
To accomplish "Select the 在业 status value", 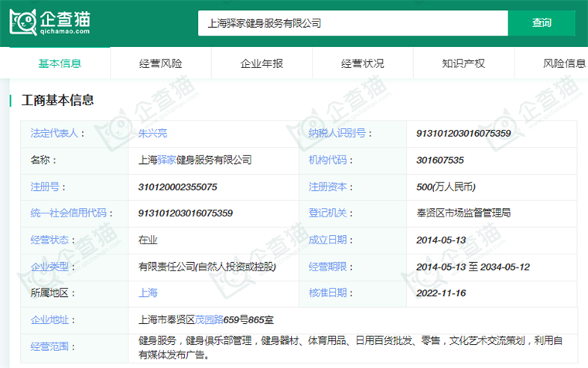I will [148, 240].
